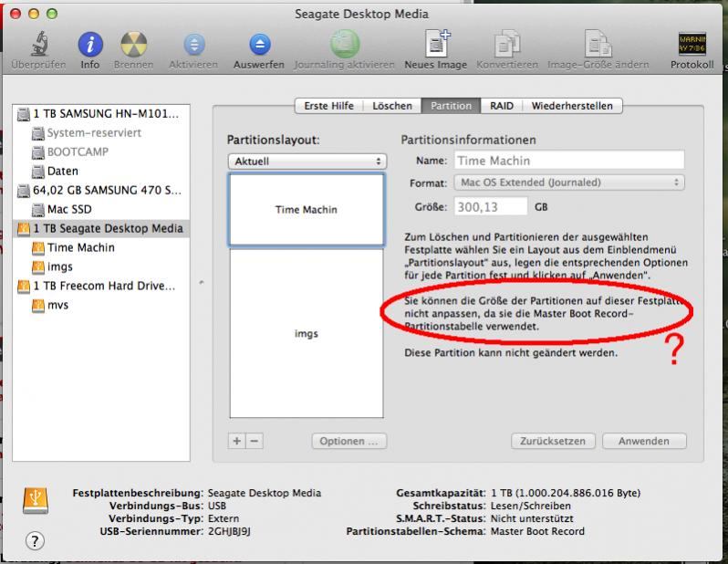
Task: Select Time Machin partition in layout map
Action: 307,209
